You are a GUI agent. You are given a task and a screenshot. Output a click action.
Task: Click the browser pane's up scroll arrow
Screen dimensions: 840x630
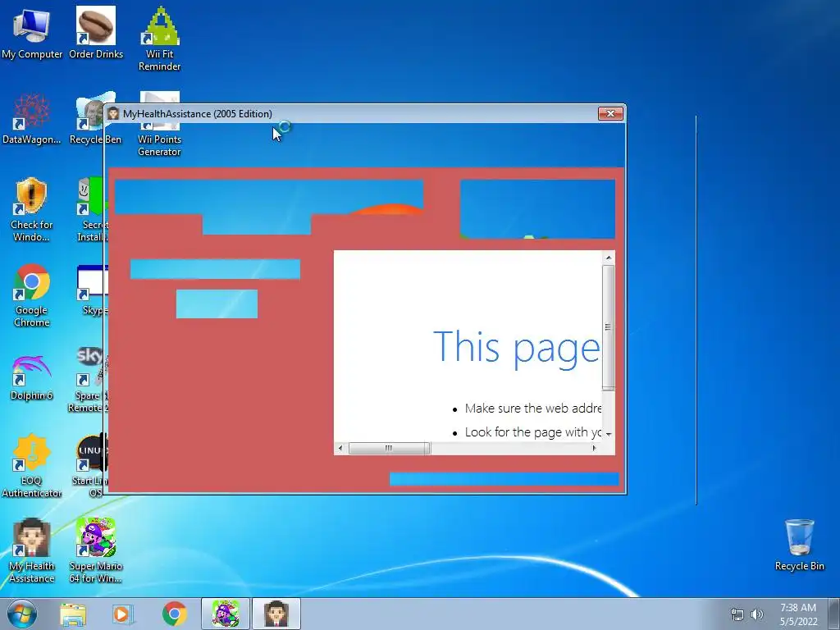609,258
